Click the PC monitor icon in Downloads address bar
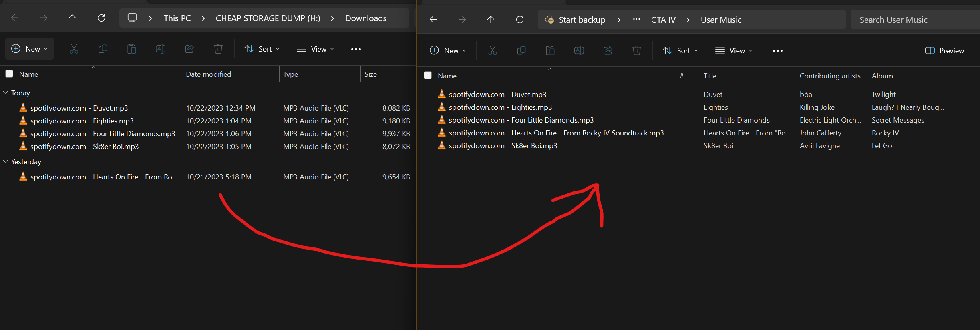This screenshot has width=980, height=330. coord(132,18)
